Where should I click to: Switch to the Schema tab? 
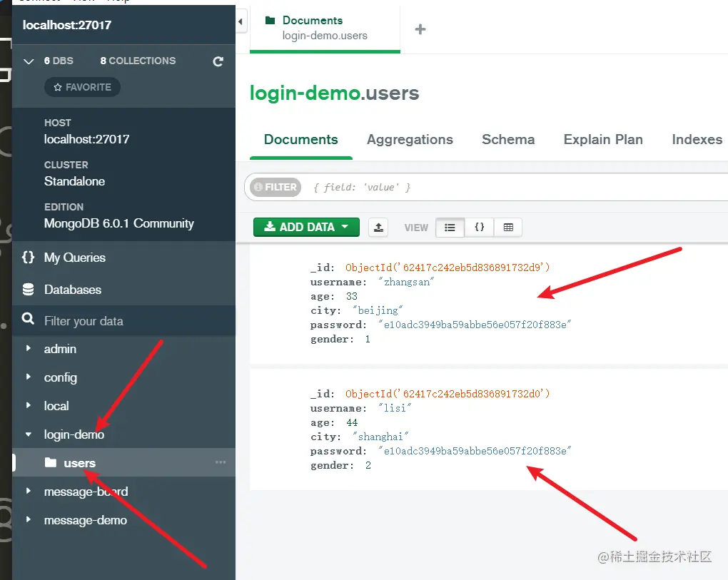click(508, 139)
